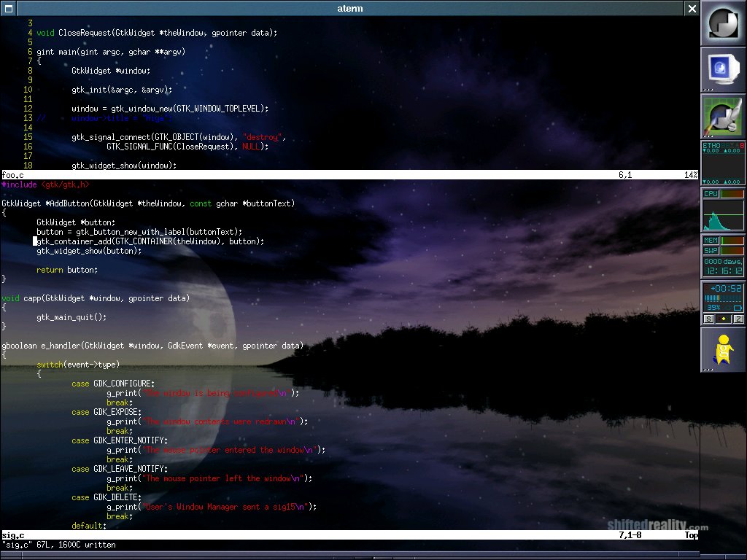Screen dimensions: 747x560
Task: Click the aterm window menu button
Action: pos(9,8)
